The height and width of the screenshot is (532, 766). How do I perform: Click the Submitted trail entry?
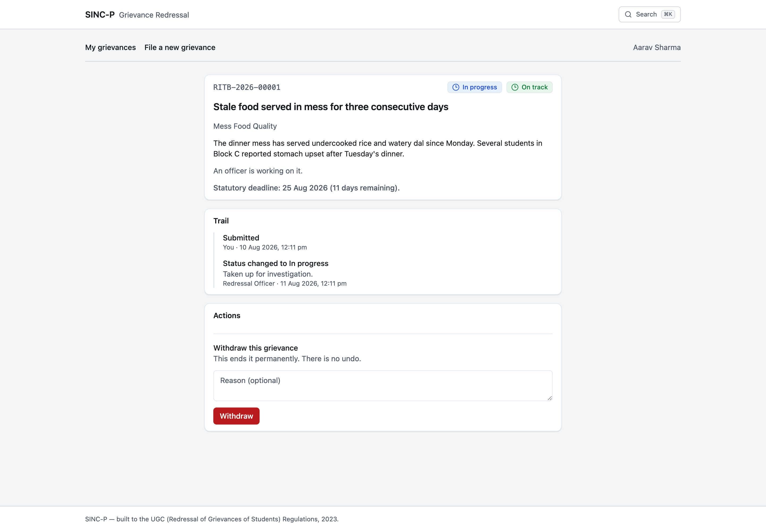(265, 242)
